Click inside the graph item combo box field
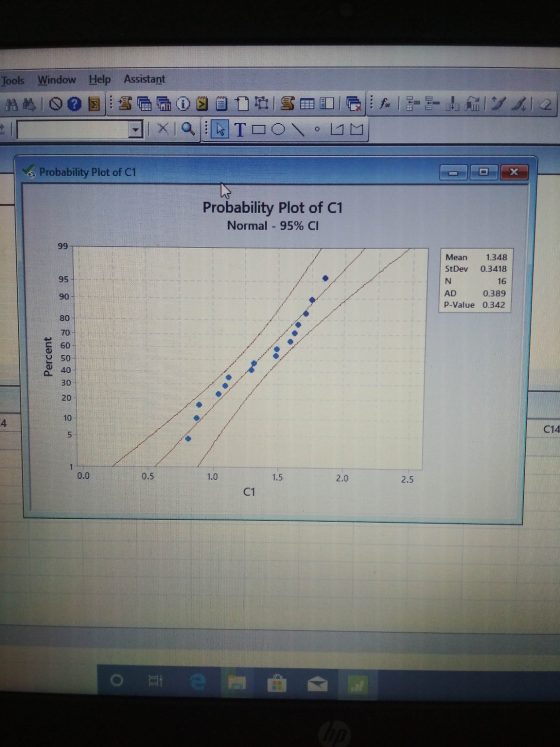Image resolution: width=560 pixels, height=747 pixels. (73, 130)
